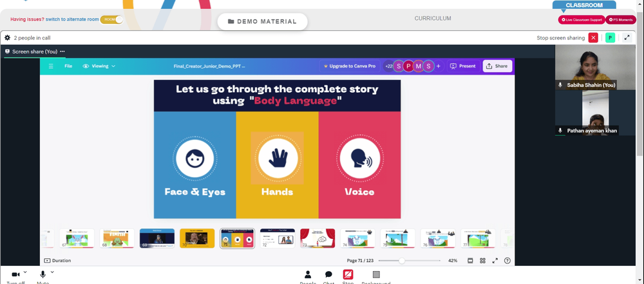Open the Canva File menu
The height and width of the screenshot is (284, 644).
pos(68,66)
